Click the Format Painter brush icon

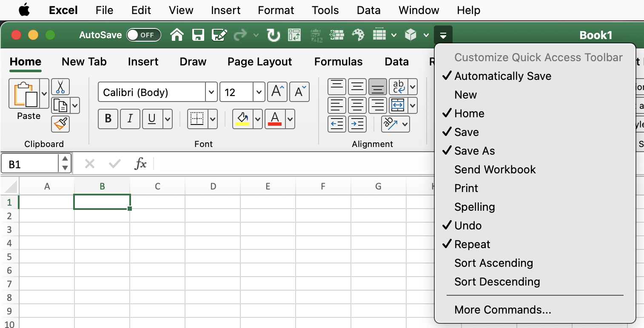(60, 124)
